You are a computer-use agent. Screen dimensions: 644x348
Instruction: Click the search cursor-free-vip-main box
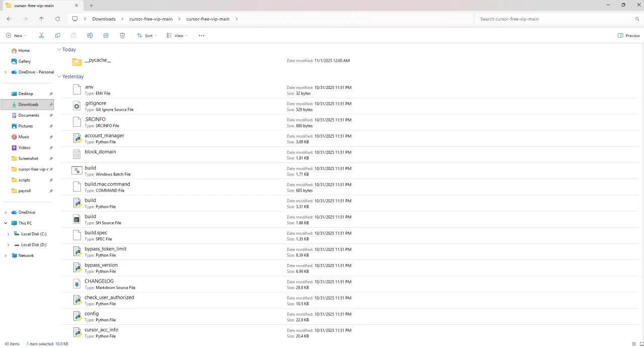pyautogui.click(x=553, y=19)
